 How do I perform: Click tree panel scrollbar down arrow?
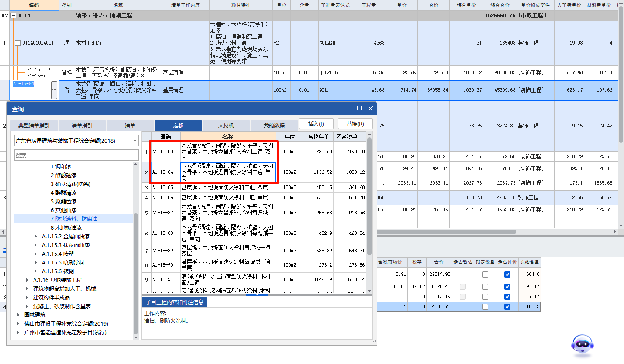click(x=136, y=337)
